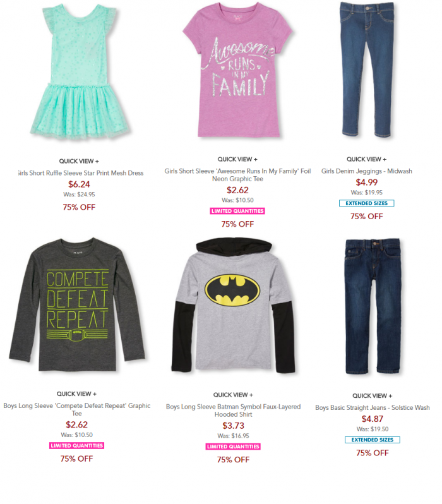Viewport: 442px width, 504px height.
Task: Open the Batman hooded shirt image
Action: point(234,305)
